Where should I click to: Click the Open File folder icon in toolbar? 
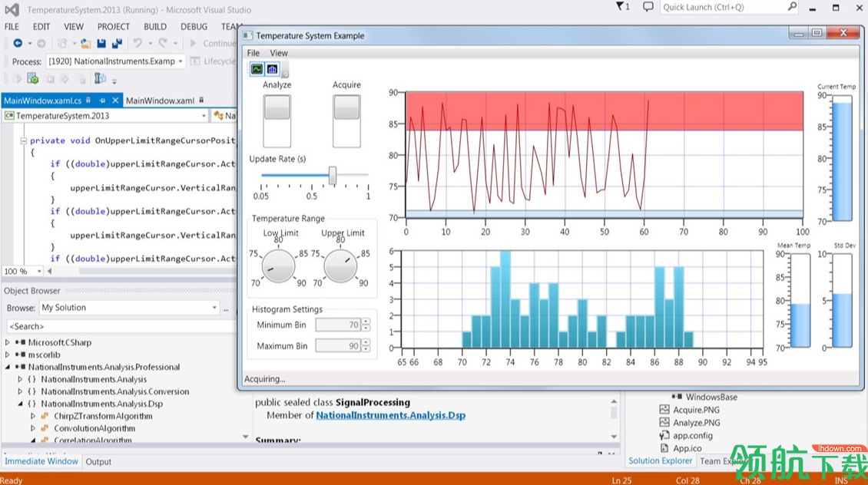tap(85, 43)
